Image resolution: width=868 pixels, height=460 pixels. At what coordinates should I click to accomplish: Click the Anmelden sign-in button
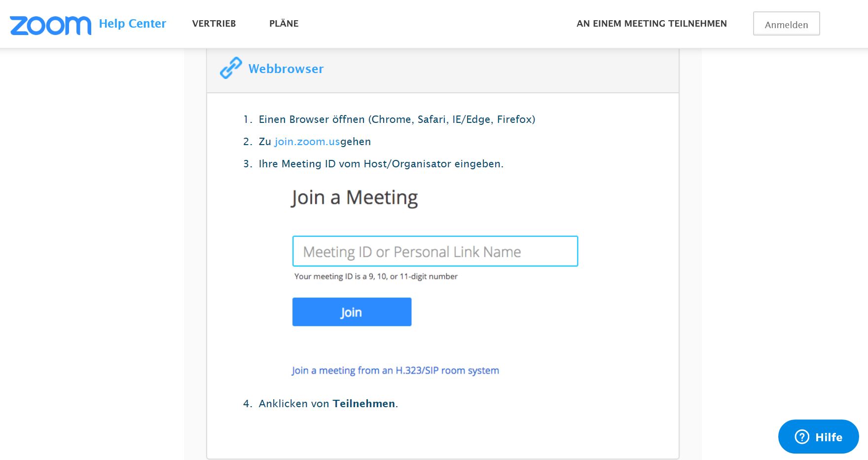click(x=786, y=24)
